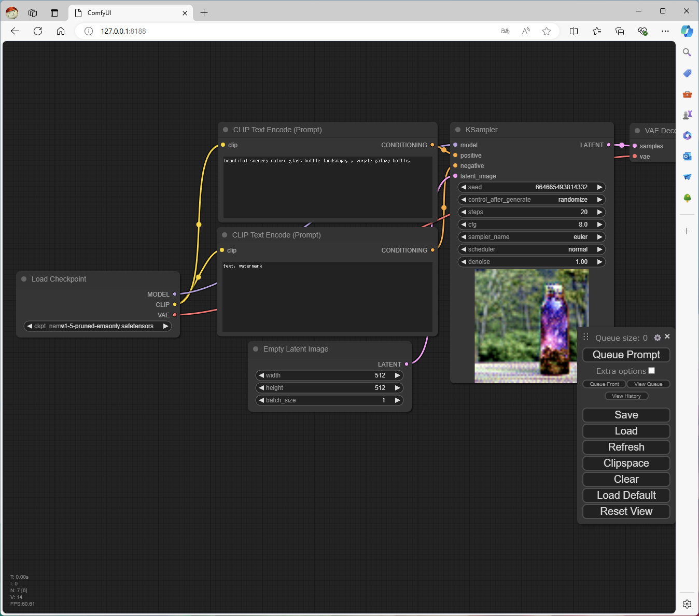Open the Clipspace
The width and height of the screenshot is (699, 616).
point(626,463)
